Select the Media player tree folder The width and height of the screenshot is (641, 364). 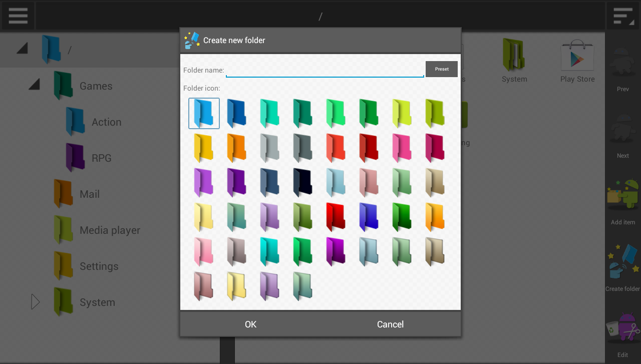[109, 230]
